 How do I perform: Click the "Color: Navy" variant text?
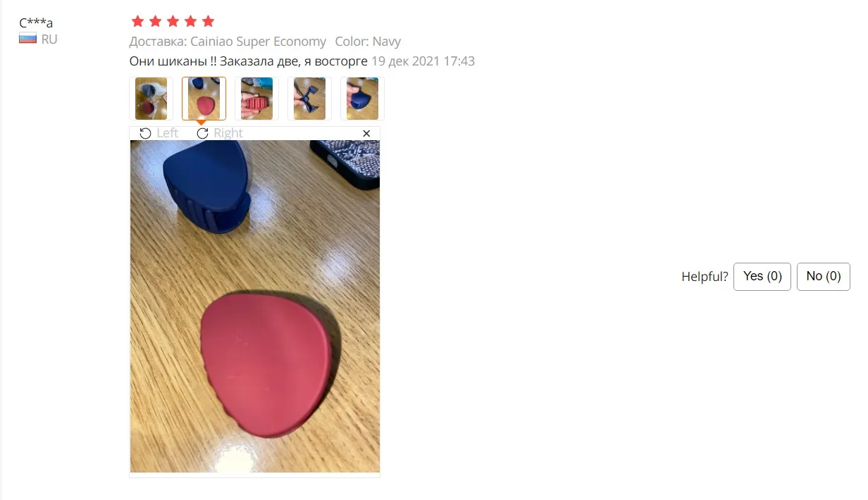(368, 42)
